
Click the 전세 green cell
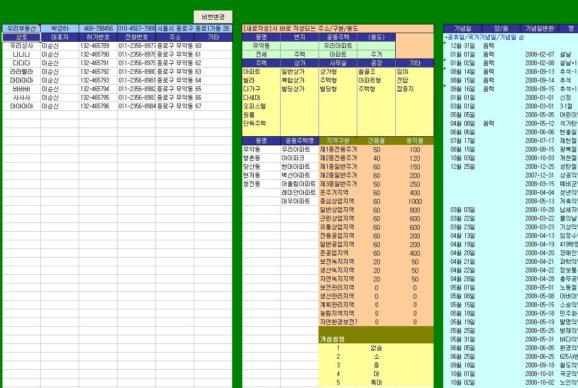coord(261,54)
